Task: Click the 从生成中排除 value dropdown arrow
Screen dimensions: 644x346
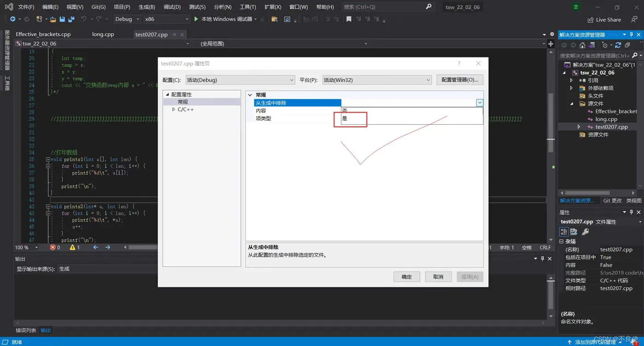Action: [x=479, y=103]
